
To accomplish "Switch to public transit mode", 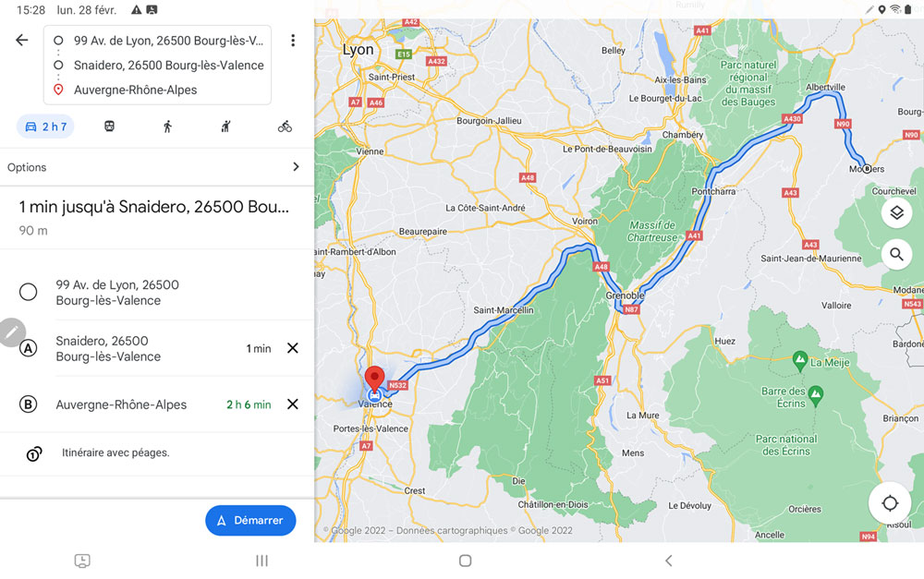I will point(110,126).
